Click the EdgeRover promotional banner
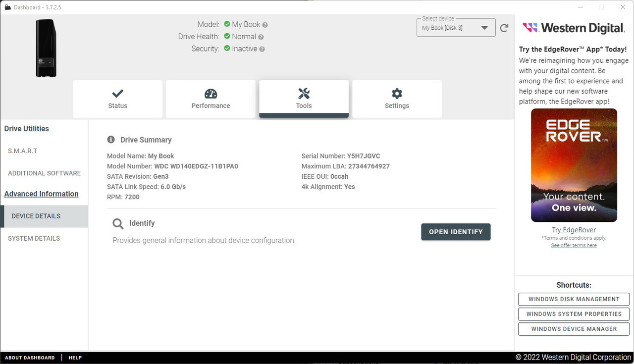Viewport: 634px width, 364px height. point(574,165)
